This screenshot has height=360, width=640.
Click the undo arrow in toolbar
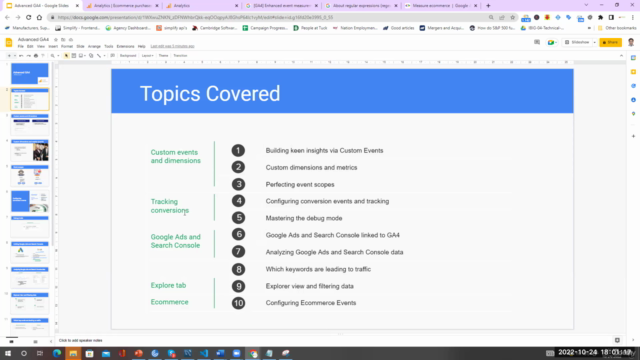pyautogui.click(x=21, y=56)
